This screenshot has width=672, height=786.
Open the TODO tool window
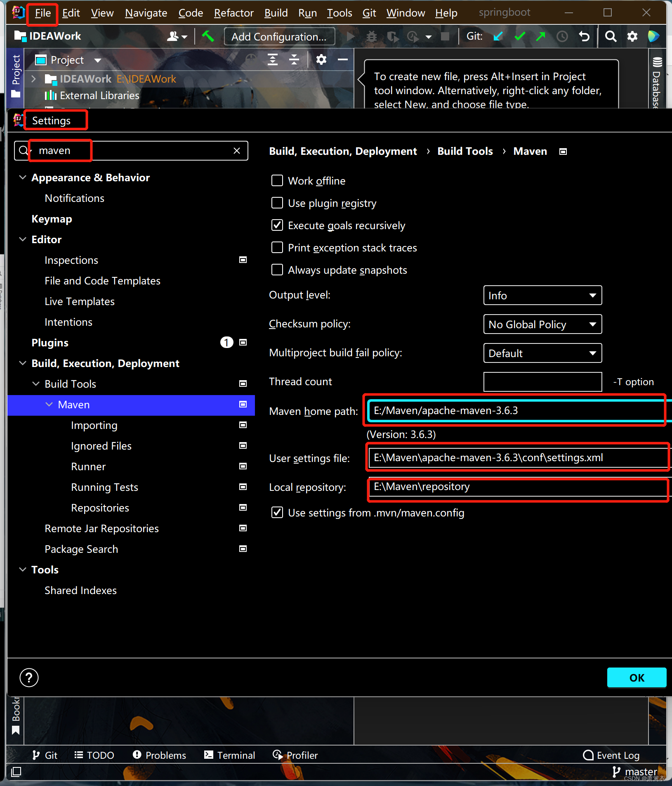point(94,755)
